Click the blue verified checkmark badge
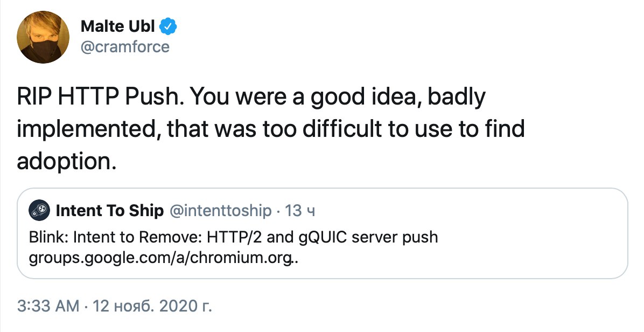This screenshot has height=332, width=644. 169,26
